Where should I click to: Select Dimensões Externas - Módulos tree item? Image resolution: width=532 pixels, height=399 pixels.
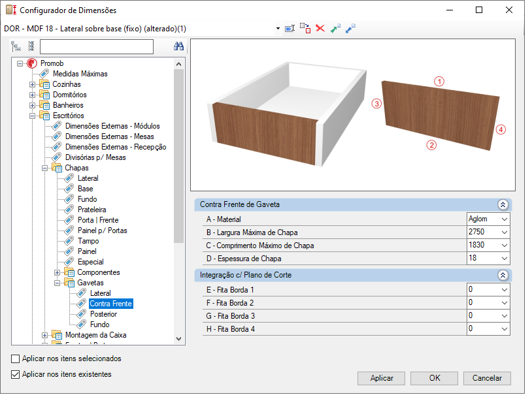(112, 126)
